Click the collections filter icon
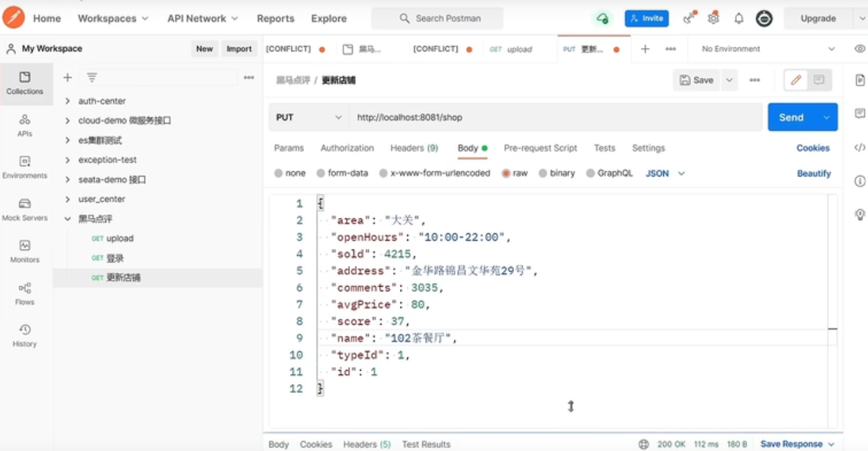The image size is (868, 451). point(93,78)
